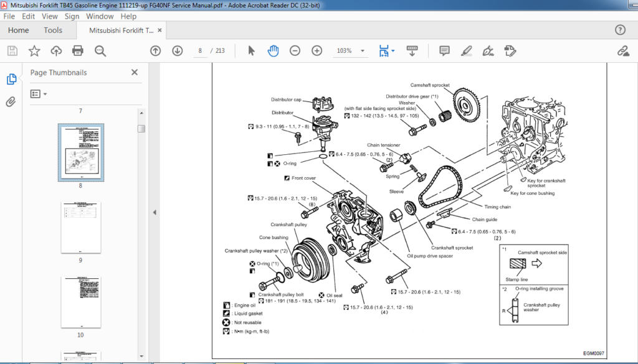638x364 pixels.
Task: Select the Hand tool
Action: pyautogui.click(x=273, y=50)
